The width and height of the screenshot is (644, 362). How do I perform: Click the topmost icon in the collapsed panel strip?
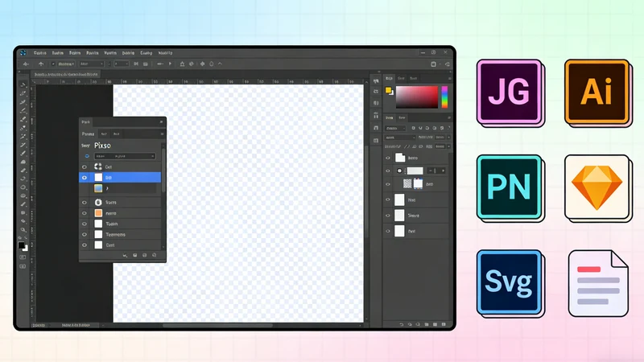pyautogui.click(x=376, y=81)
